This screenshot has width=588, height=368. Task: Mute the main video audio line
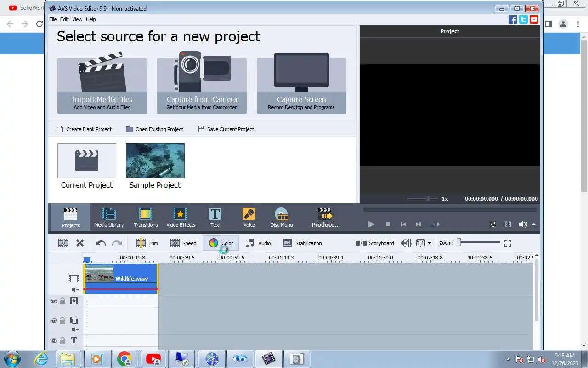click(x=75, y=290)
